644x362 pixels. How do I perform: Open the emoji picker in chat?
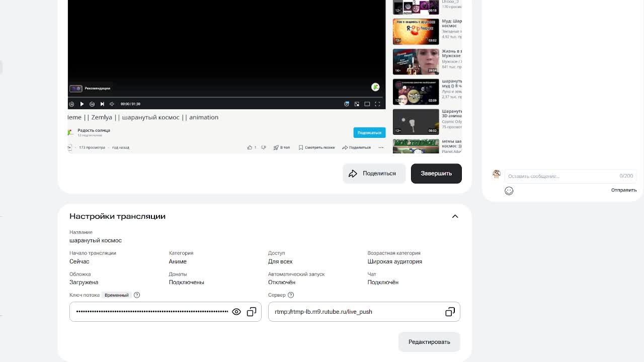(509, 191)
